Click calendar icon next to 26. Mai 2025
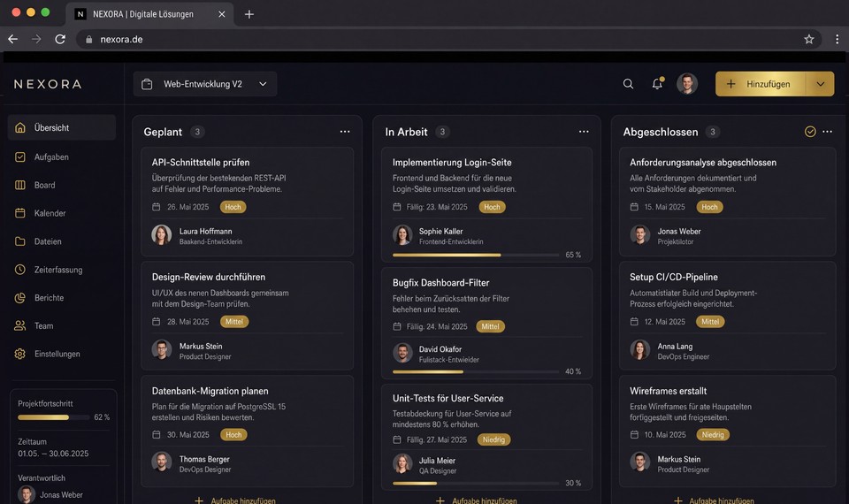 tap(156, 207)
